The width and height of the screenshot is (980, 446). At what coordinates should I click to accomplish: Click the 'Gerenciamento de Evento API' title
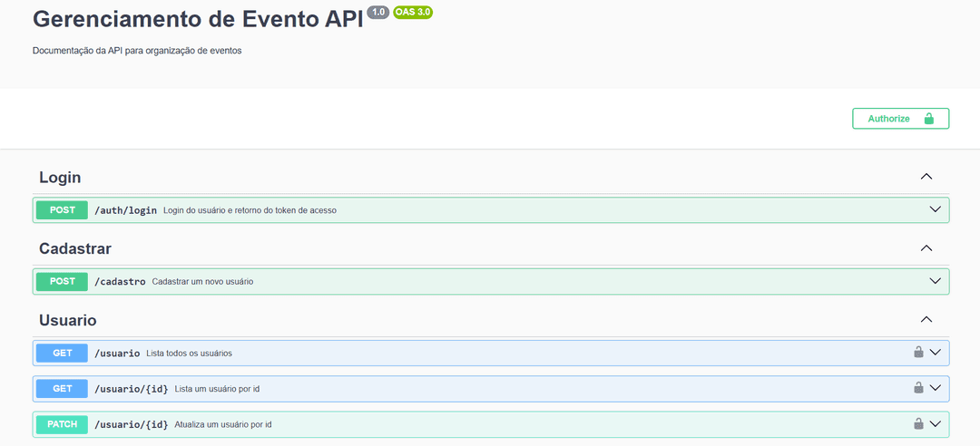click(x=198, y=19)
